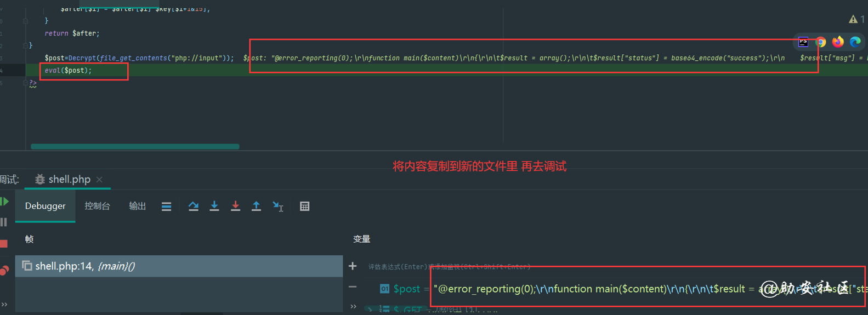Screen dimensions: 868x315
Task: Select frame shell.php:14, {main}()
Action: coord(179,266)
